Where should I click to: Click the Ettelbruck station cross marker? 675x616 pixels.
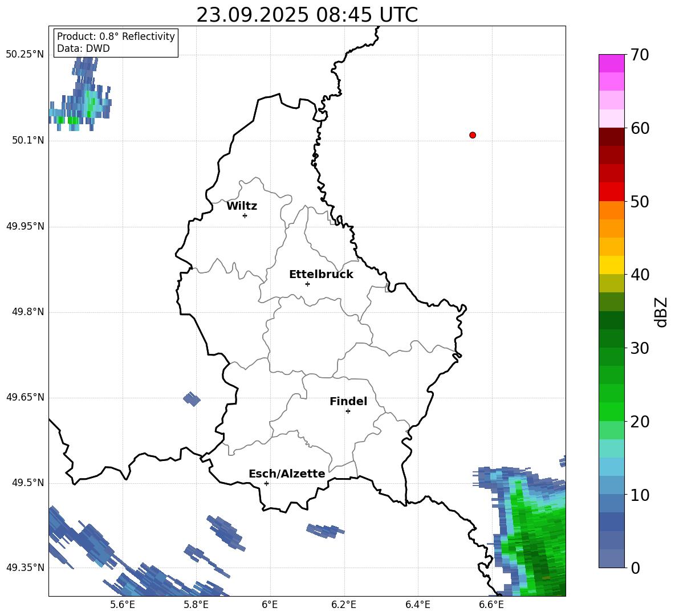[307, 284]
